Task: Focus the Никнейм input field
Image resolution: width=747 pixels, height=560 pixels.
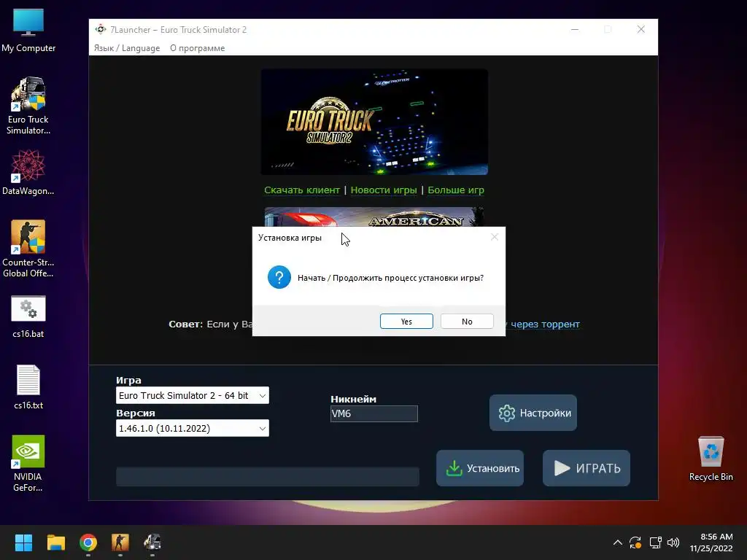Action: [374, 414]
